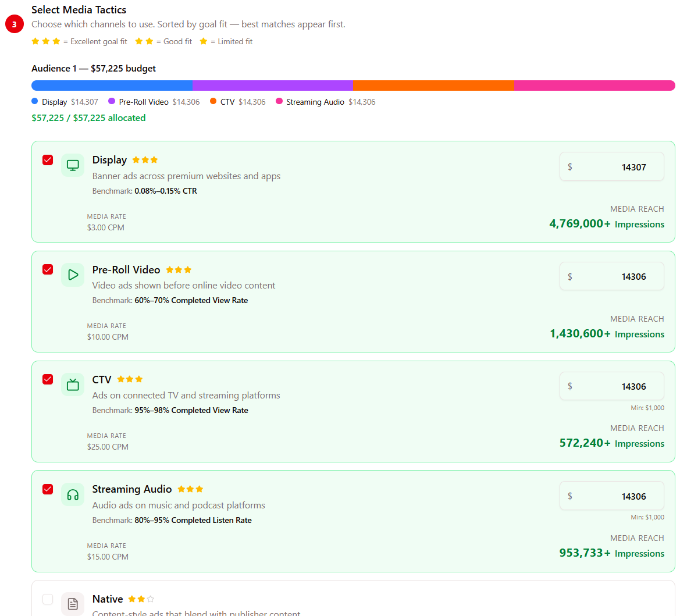Click '1,430,600+' impressions value
The image size is (680, 616).
[x=581, y=333]
